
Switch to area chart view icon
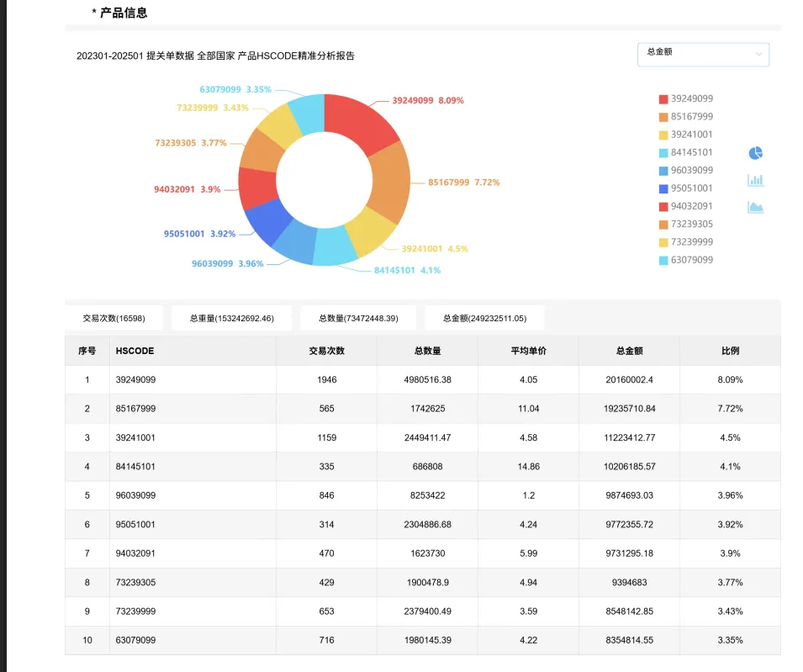[755, 207]
